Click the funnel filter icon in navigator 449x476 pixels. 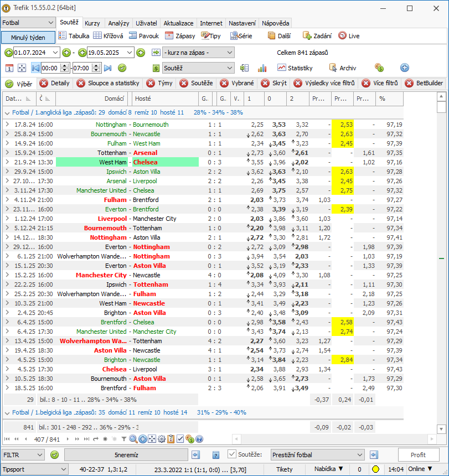pyautogui.click(x=124, y=439)
